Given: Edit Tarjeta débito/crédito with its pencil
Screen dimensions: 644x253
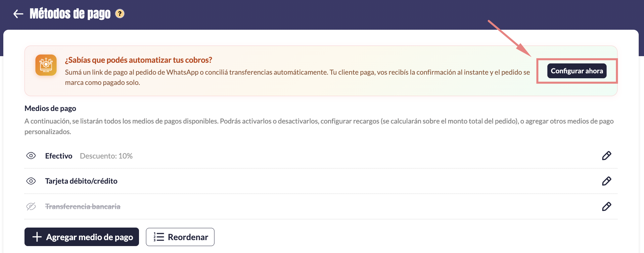Looking at the screenshot, I should click(x=606, y=181).
